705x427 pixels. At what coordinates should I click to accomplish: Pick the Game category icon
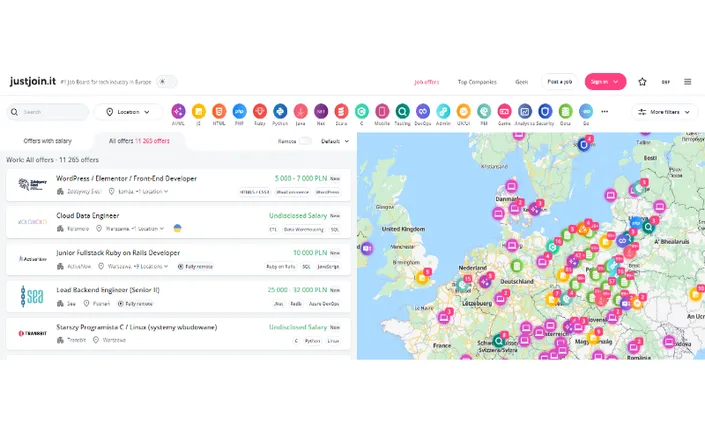[504, 111]
